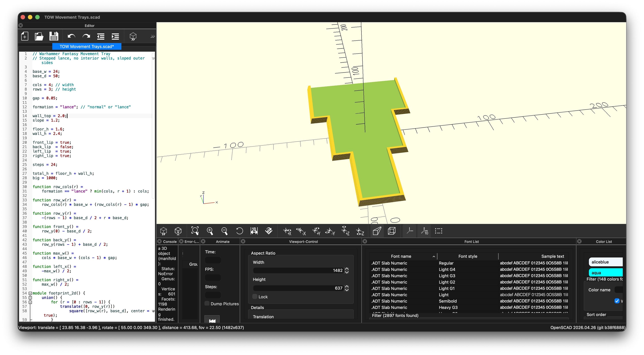This screenshot has width=644, height=355.
Task: Toggle the show edges button
Action: (x=439, y=231)
